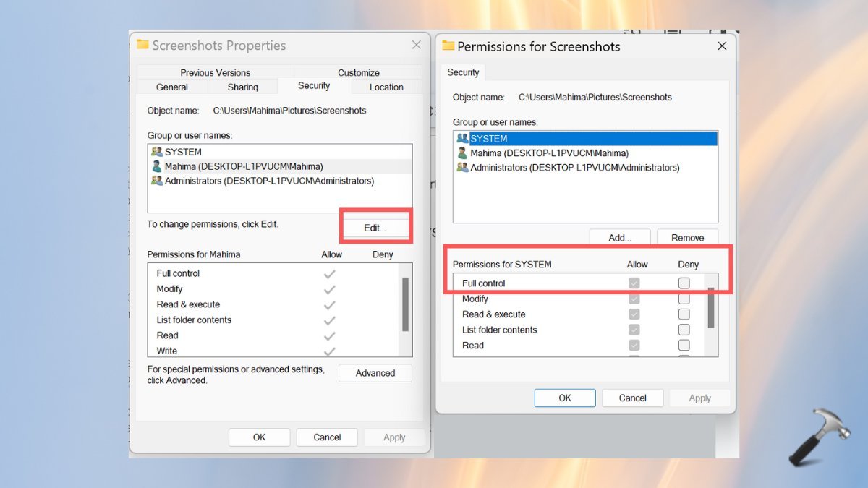The height and width of the screenshot is (488, 868).
Task: Click SYSTEM group icon in Permissions dialog
Action: click(x=462, y=138)
